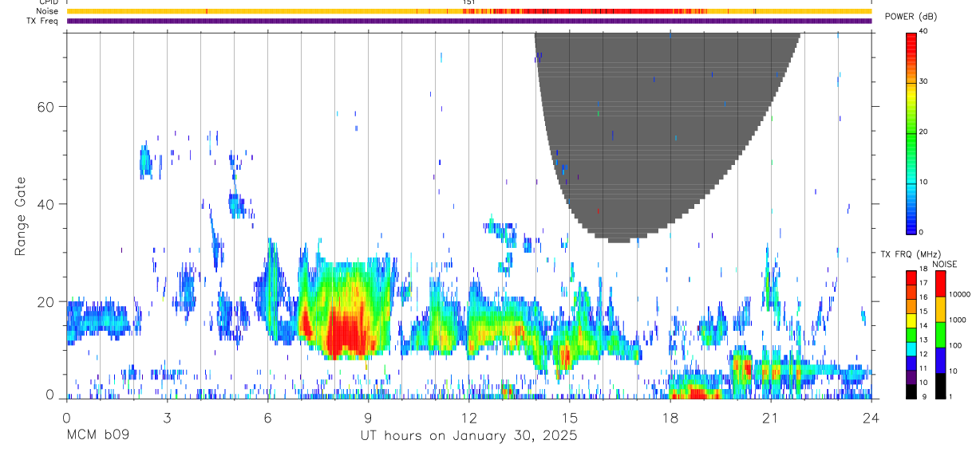Select the 40 tick on power scale
The height and width of the screenshot is (452, 980).
click(x=923, y=32)
